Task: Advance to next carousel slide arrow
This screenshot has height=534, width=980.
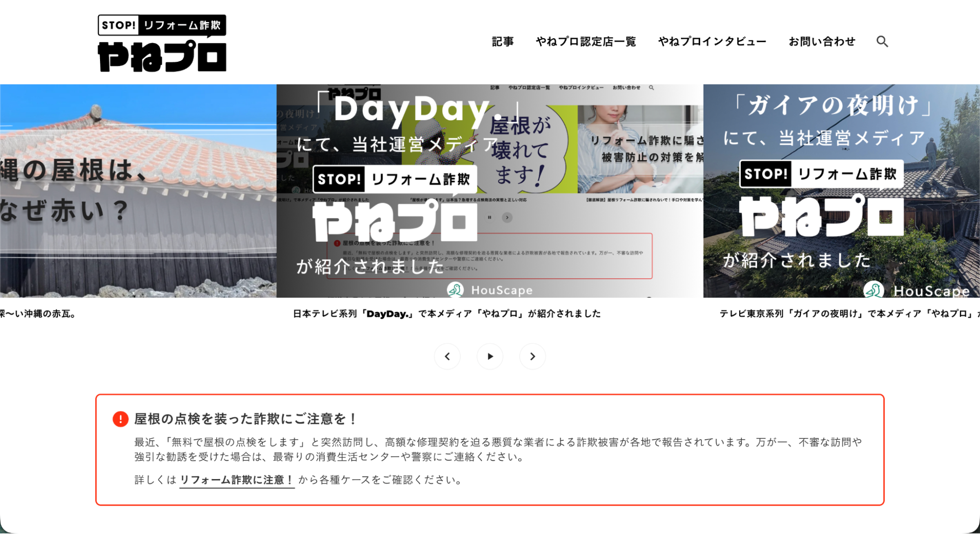Action: tap(532, 356)
